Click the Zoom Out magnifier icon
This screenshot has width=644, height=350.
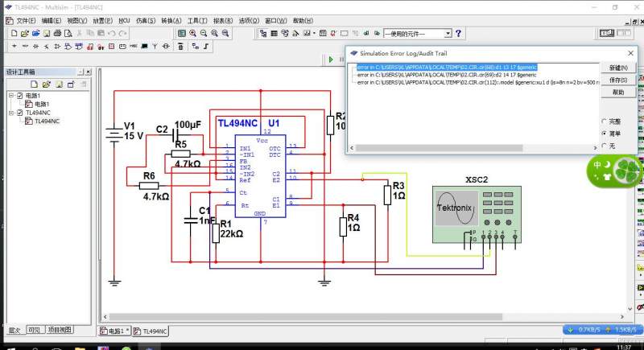(x=204, y=34)
